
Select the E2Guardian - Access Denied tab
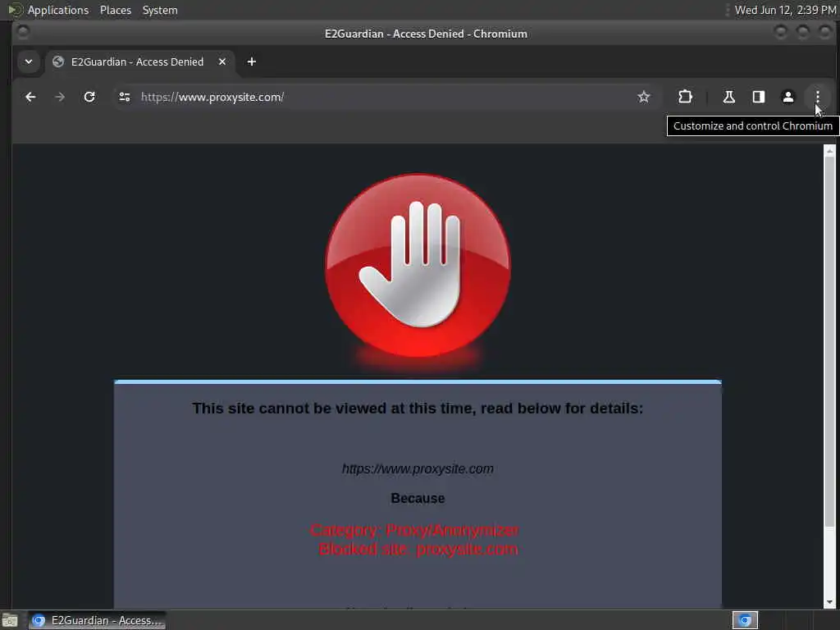pyautogui.click(x=138, y=62)
